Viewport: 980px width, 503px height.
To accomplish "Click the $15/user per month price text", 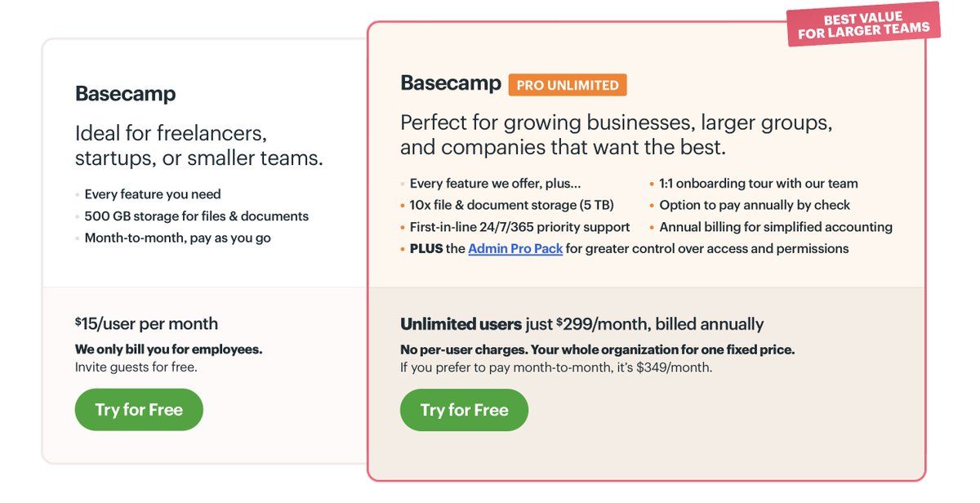I will 147,324.
